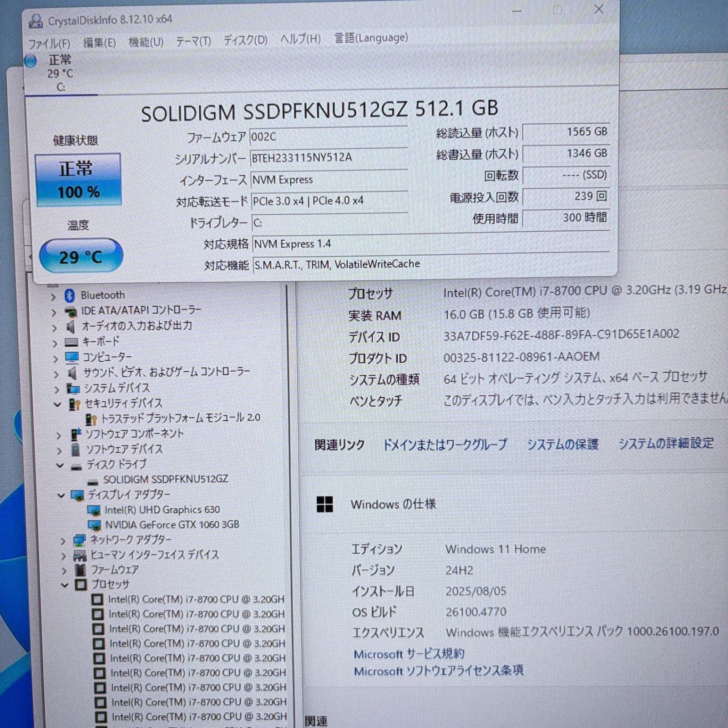Expand the ファームウェア node
728x728 pixels.
(x=64, y=571)
